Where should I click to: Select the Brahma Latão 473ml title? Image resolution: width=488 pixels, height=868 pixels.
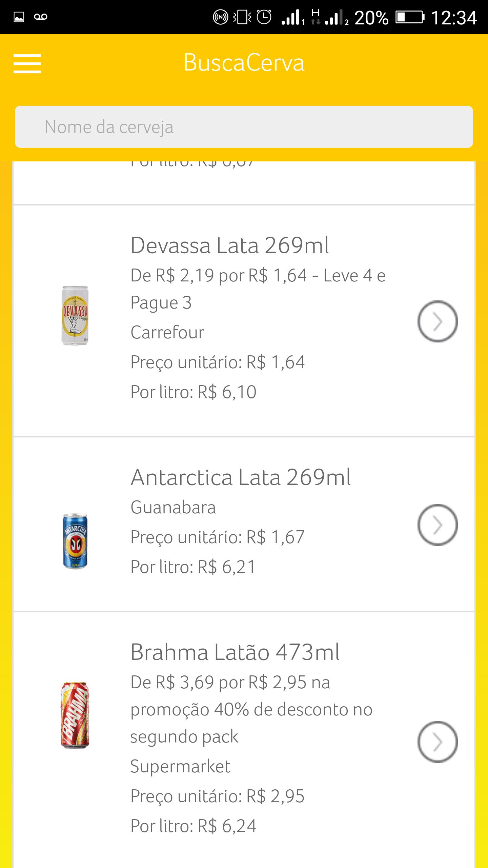pos(235,652)
